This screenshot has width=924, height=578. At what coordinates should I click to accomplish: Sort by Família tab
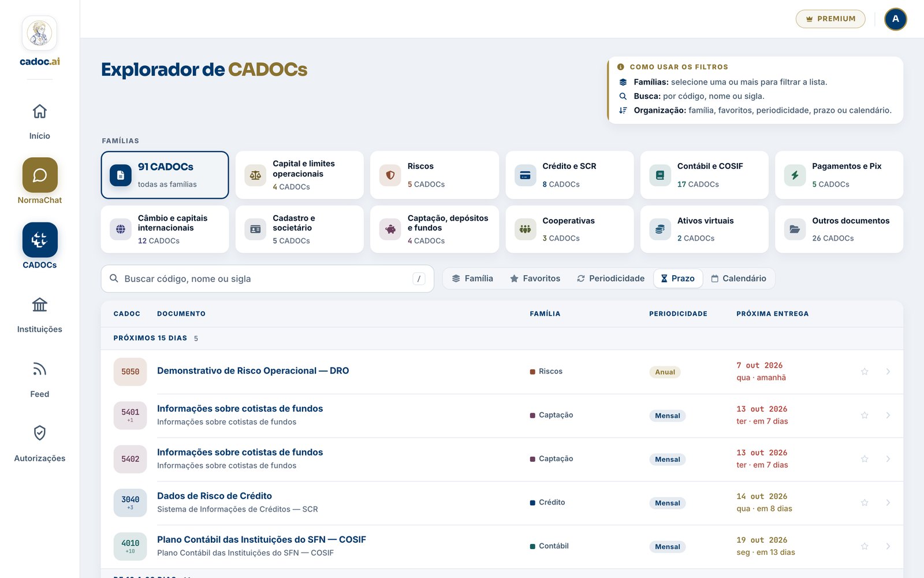click(x=472, y=279)
